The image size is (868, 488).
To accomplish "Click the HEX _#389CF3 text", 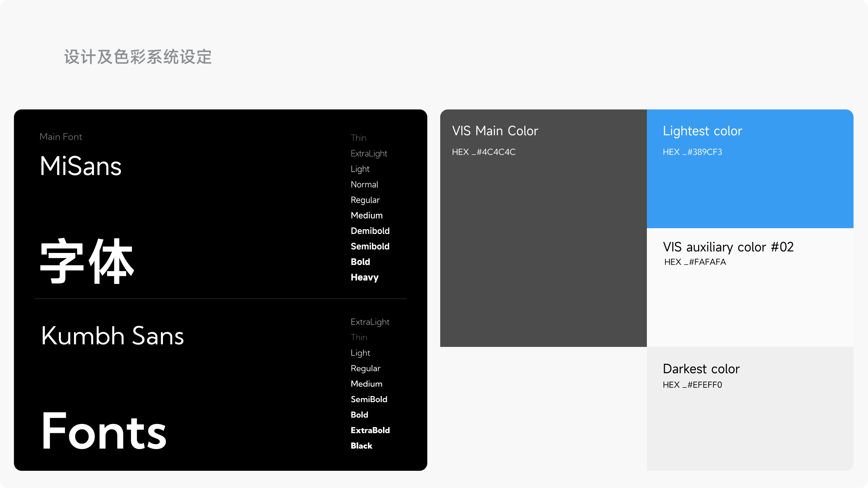I will pyautogui.click(x=692, y=152).
